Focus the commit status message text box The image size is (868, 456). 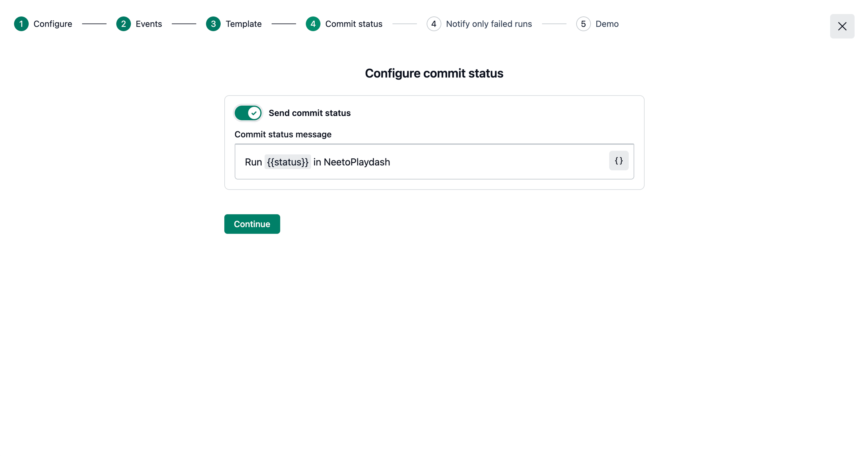click(472, 162)
